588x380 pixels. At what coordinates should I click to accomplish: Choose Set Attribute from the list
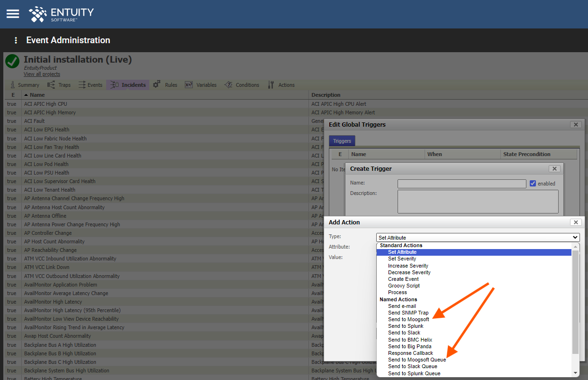(x=474, y=252)
